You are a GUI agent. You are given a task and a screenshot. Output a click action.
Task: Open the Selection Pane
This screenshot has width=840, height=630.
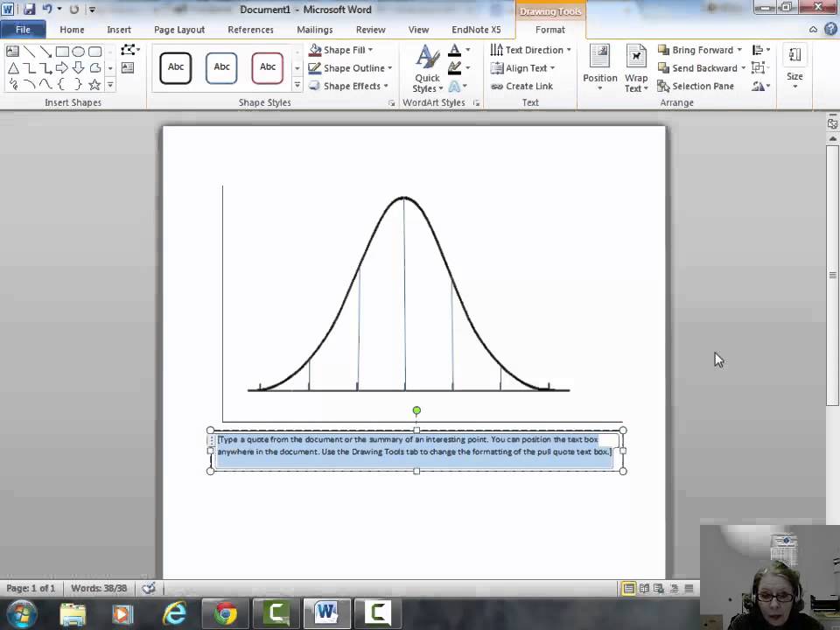tap(696, 86)
